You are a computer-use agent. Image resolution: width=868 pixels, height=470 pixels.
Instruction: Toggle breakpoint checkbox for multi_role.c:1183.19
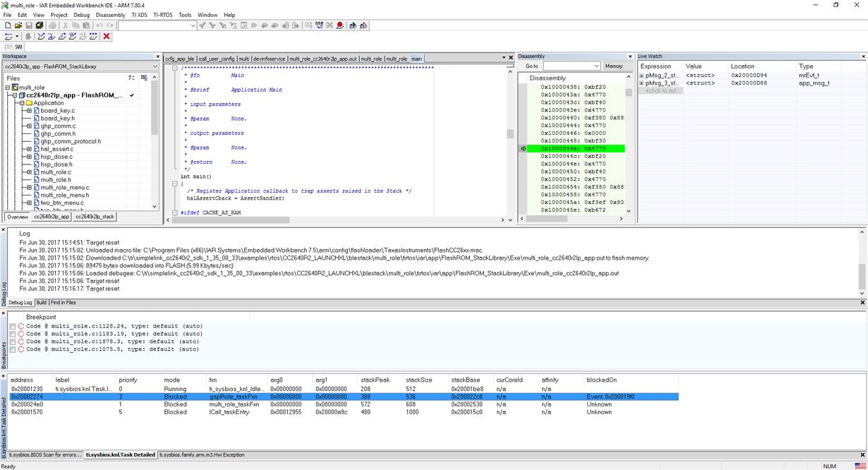[x=13, y=334]
